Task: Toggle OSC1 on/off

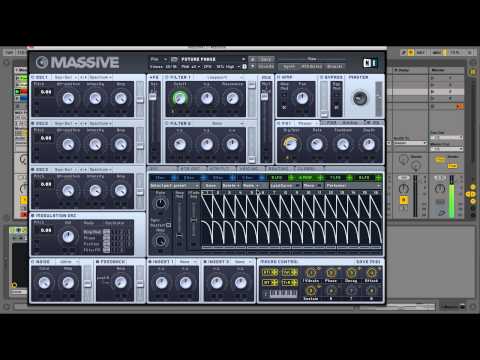Action: coord(33,77)
